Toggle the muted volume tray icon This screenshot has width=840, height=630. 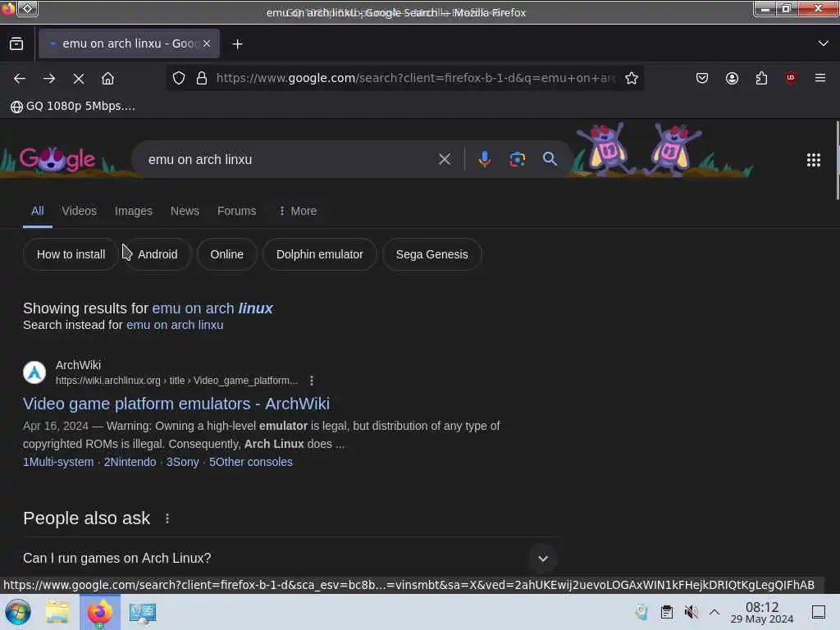coord(691,612)
